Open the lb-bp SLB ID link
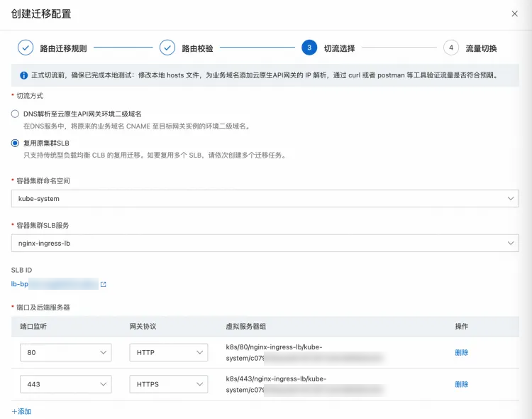Screen dimensions: 532x419 click(55, 284)
